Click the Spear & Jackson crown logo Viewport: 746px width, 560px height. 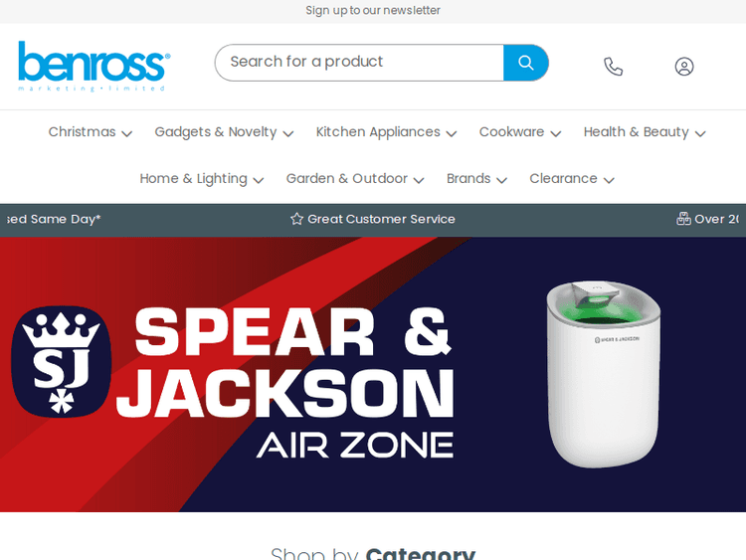coord(61,362)
